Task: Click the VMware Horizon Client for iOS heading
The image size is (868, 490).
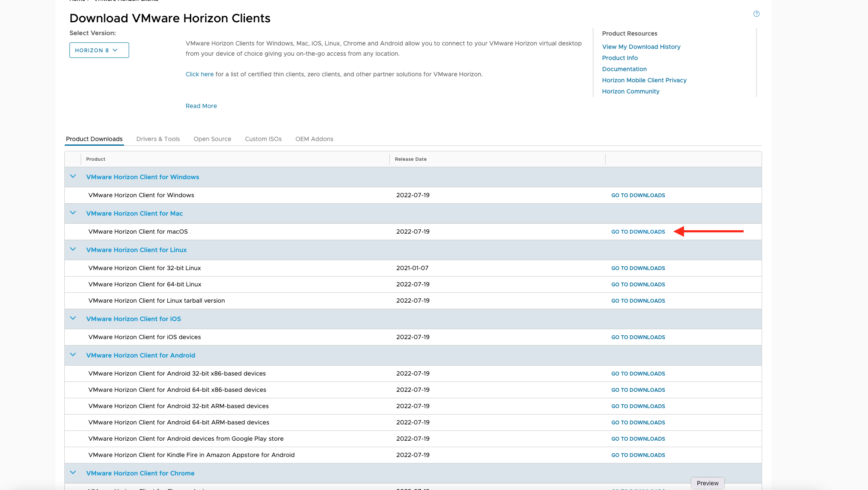Action: [x=133, y=319]
